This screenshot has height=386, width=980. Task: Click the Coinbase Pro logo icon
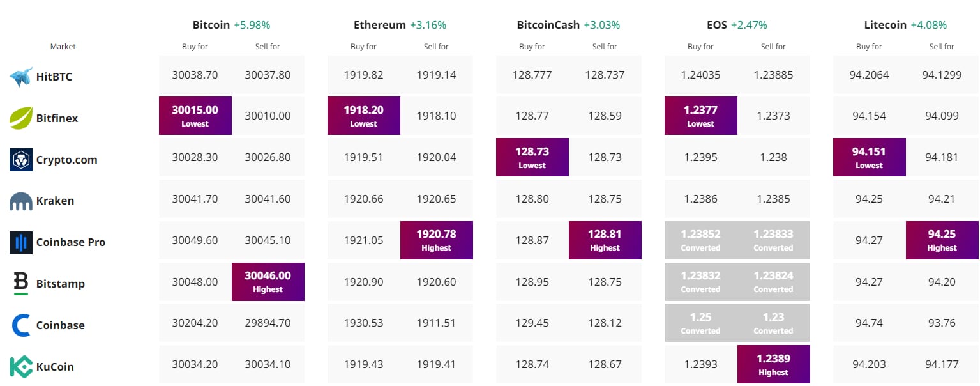coord(21,242)
